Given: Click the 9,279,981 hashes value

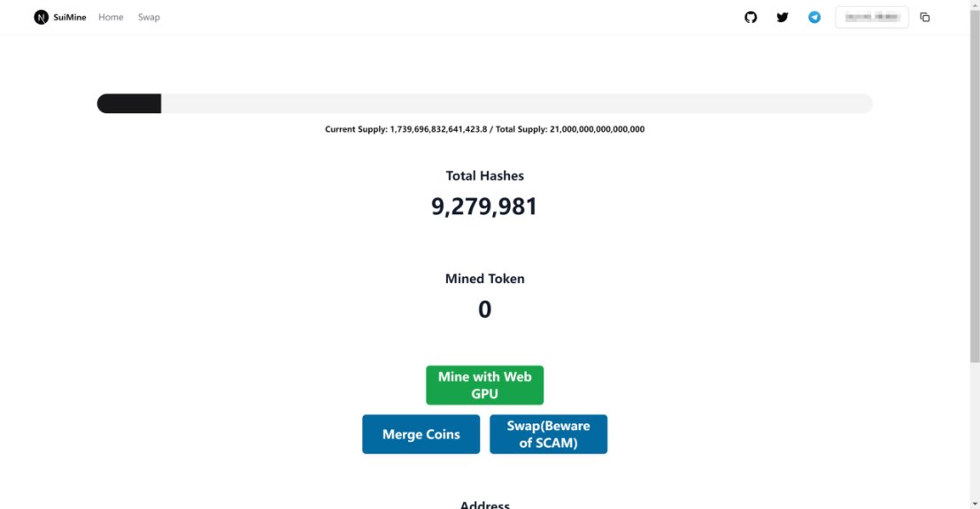Looking at the screenshot, I should pos(484,207).
